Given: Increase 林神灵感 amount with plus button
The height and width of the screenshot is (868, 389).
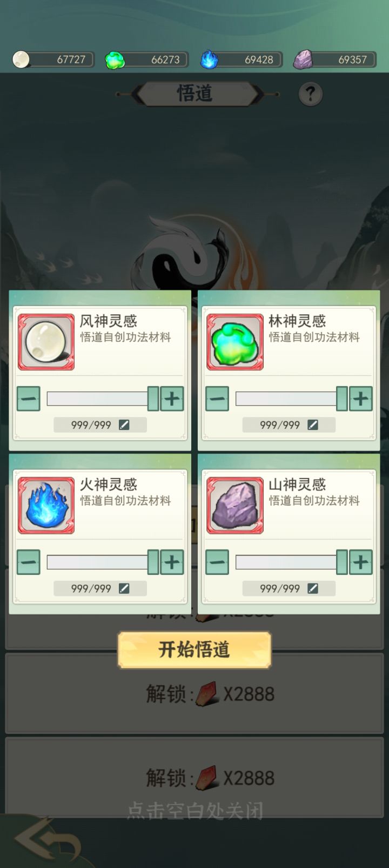Looking at the screenshot, I should [x=361, y=399].
